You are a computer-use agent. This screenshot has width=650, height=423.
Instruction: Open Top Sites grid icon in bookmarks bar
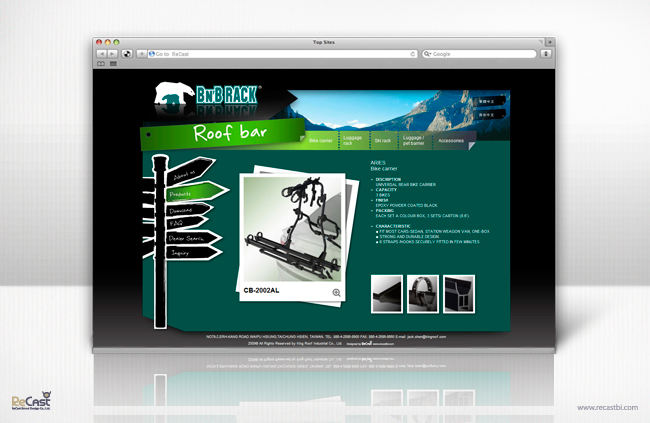pyautogui.click(x=113, y=63)
